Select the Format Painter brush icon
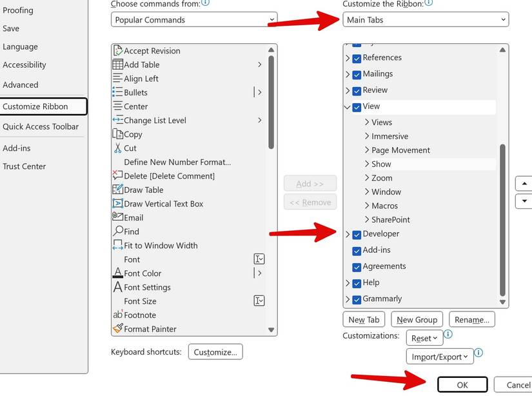Screen dimensions: 532x396 (117, 328)
